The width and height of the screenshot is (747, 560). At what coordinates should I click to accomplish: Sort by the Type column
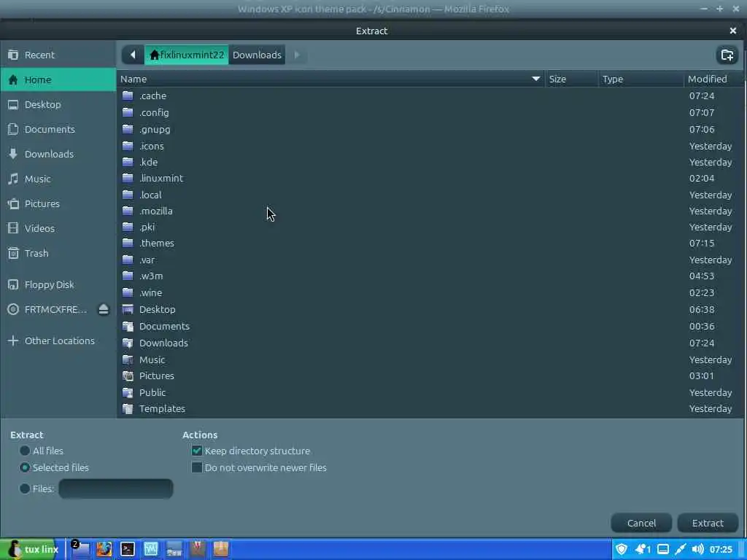(x=640, y=79)
